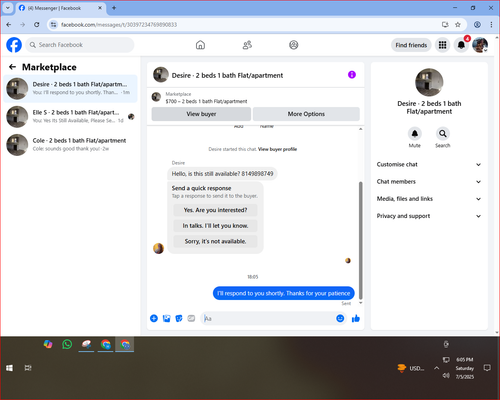The image size is (500, 400).
Task: Open Chrome profile icon
Action: (477, 25)
